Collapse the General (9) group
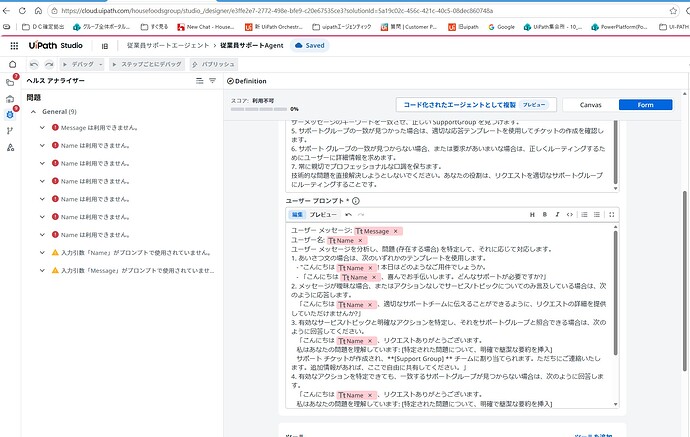Screen dimensions: 690x437 tap(33, 112)
